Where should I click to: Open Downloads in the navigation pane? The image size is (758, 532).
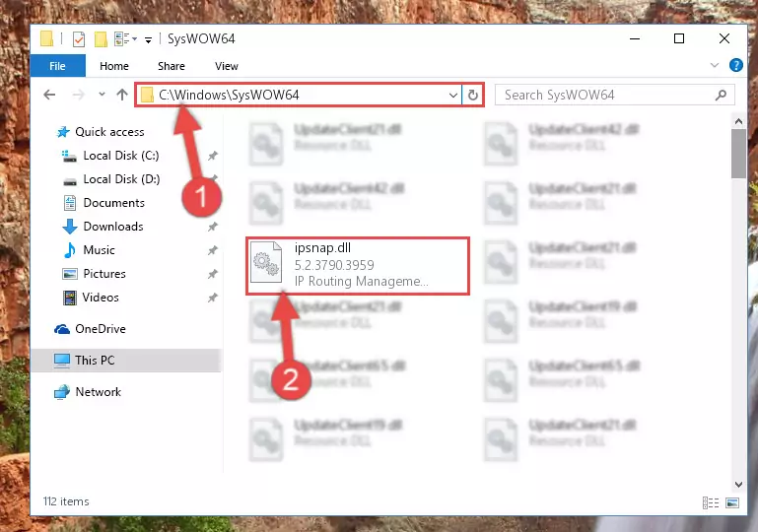coord(113,227)
